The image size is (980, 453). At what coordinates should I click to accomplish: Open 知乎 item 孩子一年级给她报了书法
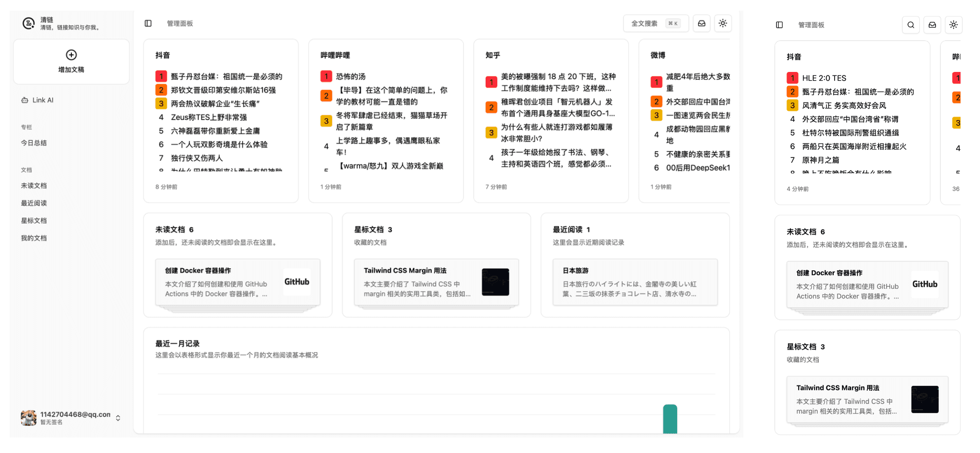coord(556,158)
